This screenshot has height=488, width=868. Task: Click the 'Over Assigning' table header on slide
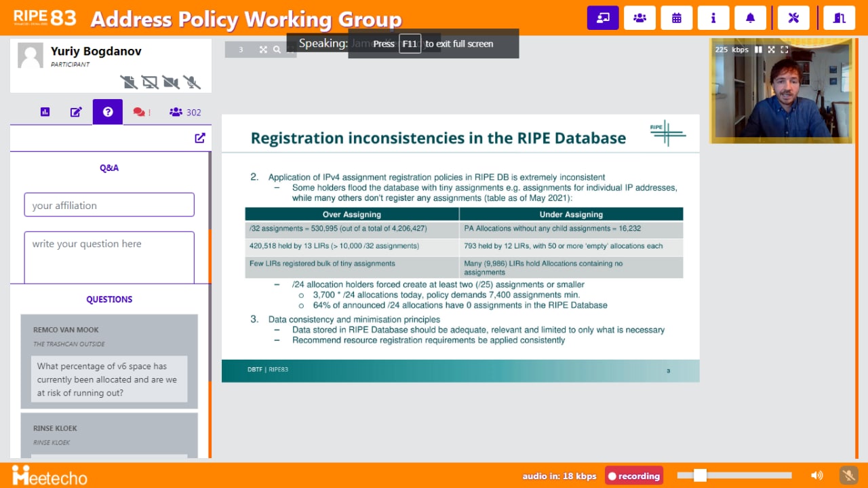[x=351, y=214]
